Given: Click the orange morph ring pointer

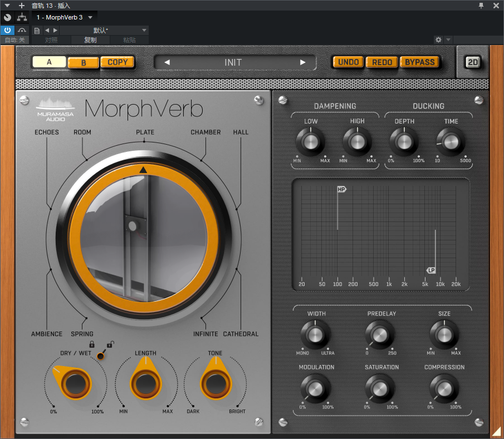Looking at the screenshot, I should tap(143, 170).
